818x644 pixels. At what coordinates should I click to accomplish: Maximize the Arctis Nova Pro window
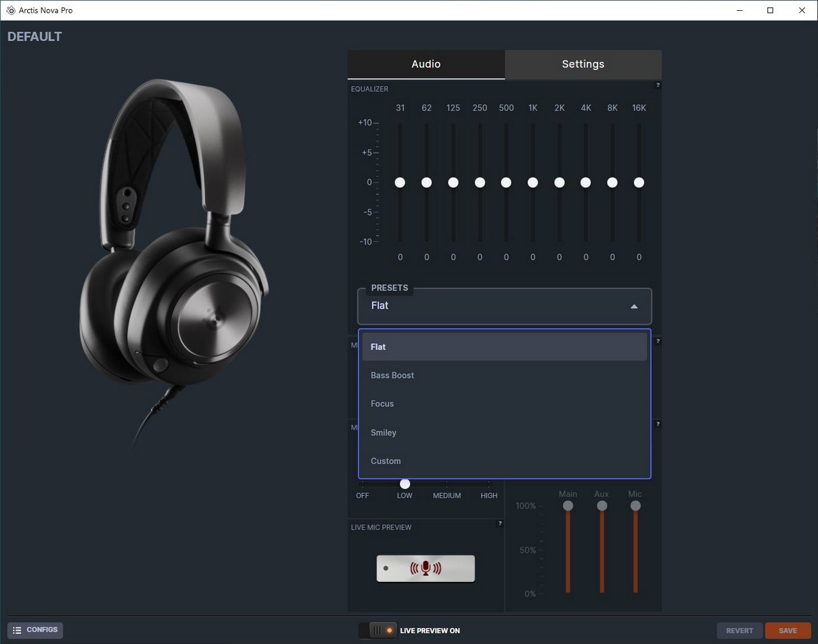click(x=770, y=10)
